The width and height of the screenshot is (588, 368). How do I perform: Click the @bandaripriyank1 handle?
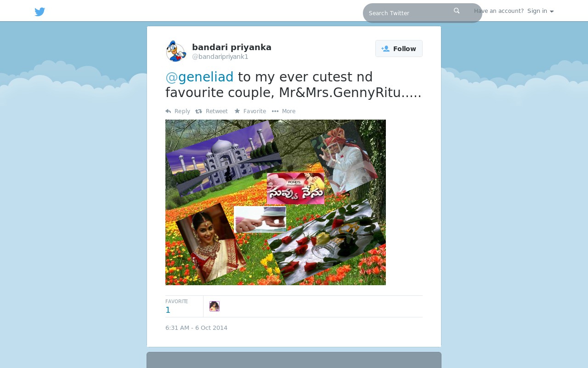coord(220,57)
